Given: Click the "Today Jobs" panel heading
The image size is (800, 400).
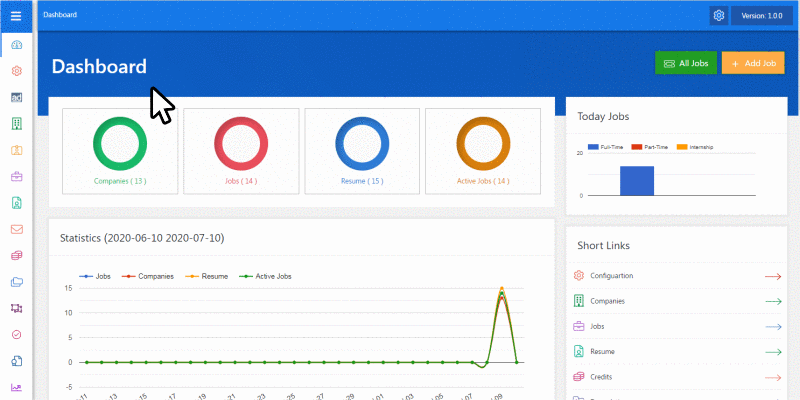Looking at the screenshot, I should (603, 117).
